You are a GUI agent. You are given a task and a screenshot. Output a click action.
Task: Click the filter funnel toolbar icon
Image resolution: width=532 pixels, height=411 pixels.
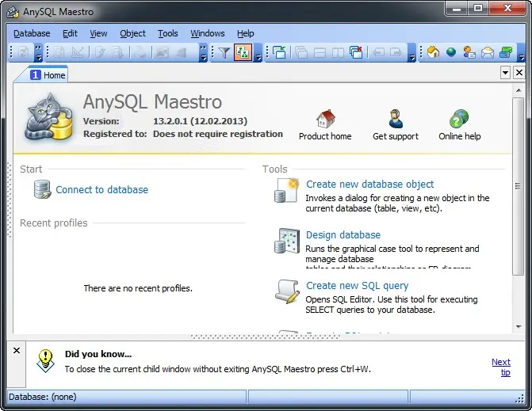coord(224,52)
